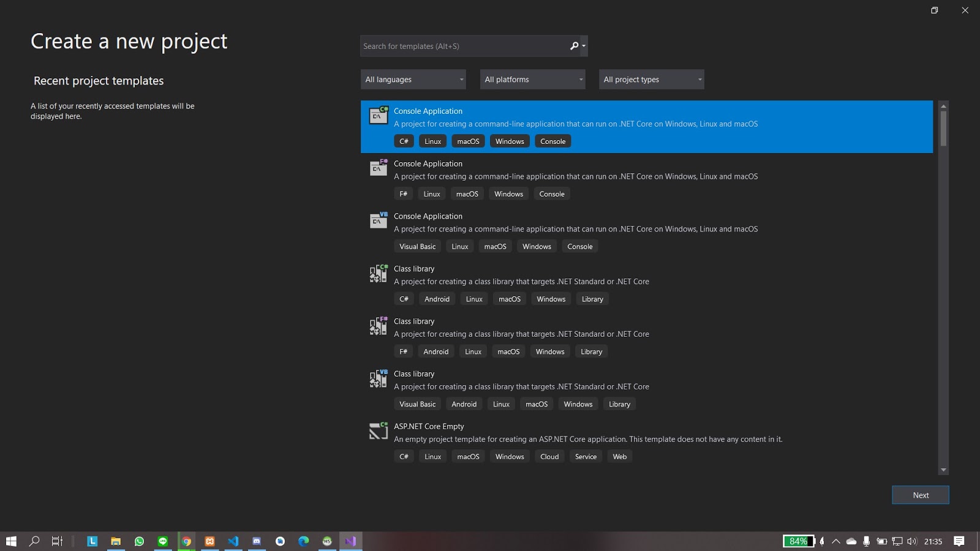The width and height of the screenshot is (980, 551).
Task: Show hidden icons in the system tray
Action: 836,541
